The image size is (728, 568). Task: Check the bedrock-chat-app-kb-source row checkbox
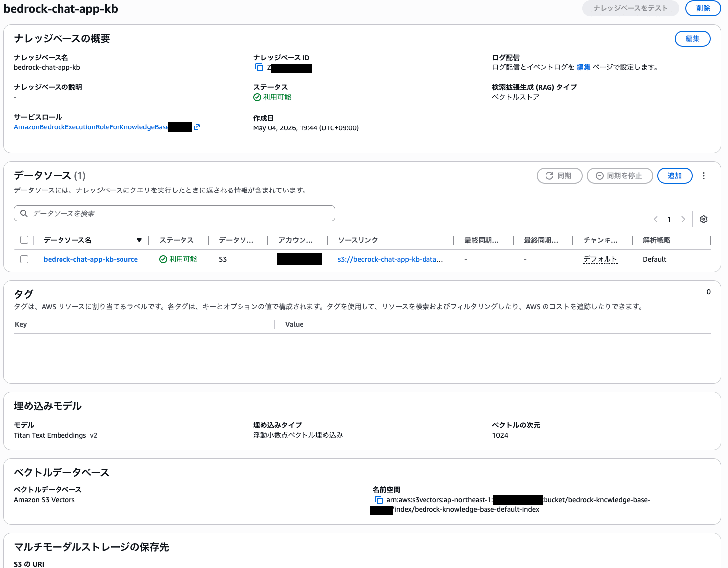24,259
